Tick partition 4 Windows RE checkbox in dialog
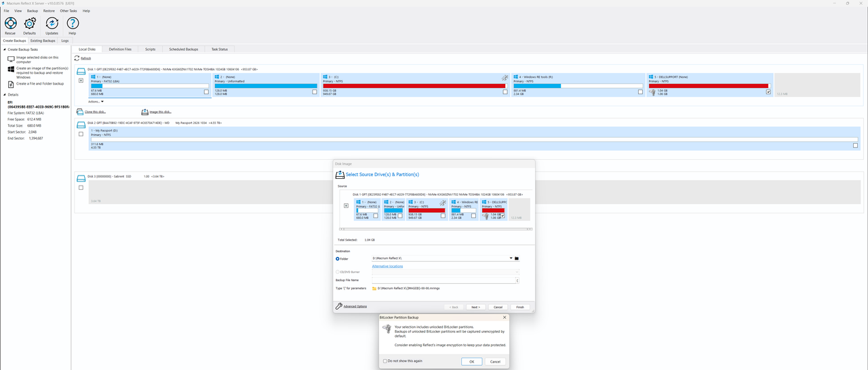The height and width of the screenshot is (370, 868). 473,215
